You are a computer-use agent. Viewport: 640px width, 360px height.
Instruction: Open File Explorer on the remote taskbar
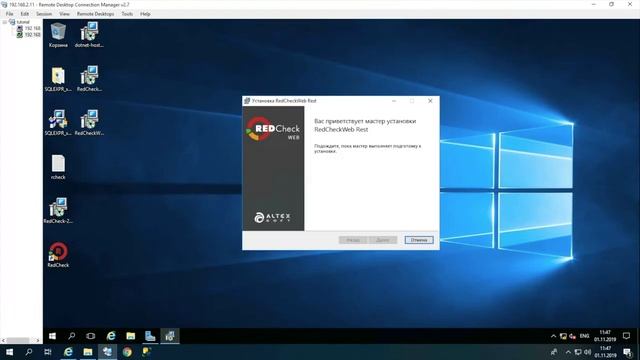[x=131, y=336]
